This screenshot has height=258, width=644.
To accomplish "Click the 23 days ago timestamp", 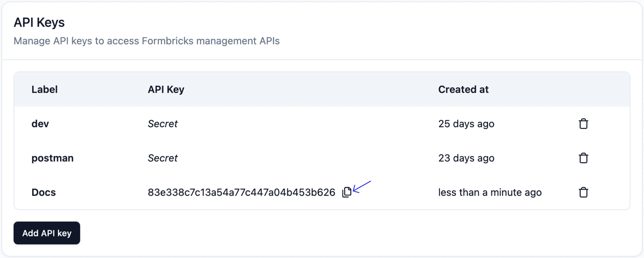I will pyautogui.click(x=466, y=158).
